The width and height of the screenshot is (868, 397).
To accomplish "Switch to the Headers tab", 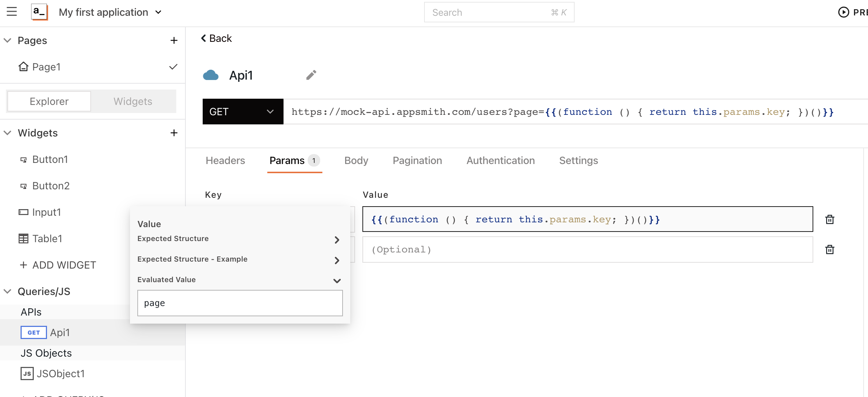I will tap(225, 160).
